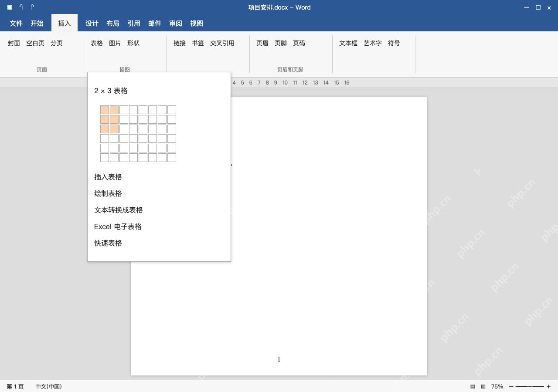Click the 2 × 3 表格 heading

pyautogui.click(x=111, y=91)
